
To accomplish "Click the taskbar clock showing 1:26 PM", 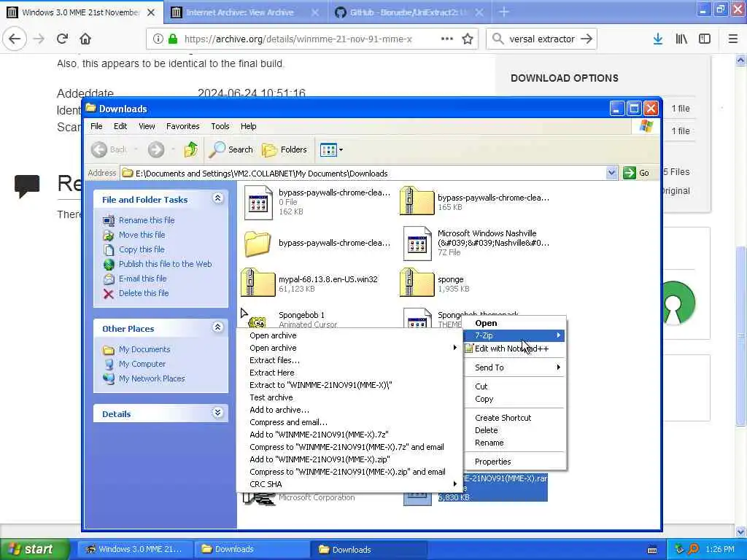I will (720, 549).
